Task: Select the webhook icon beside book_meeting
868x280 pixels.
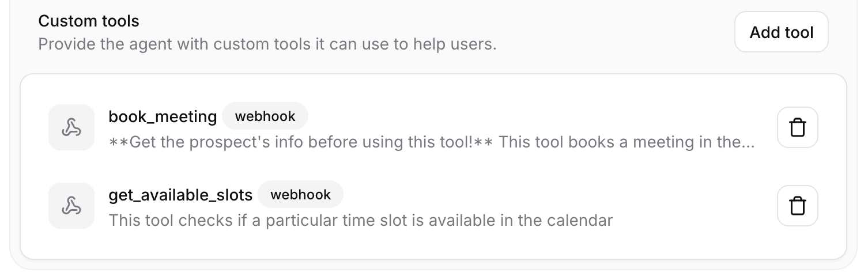Action: 71,127
